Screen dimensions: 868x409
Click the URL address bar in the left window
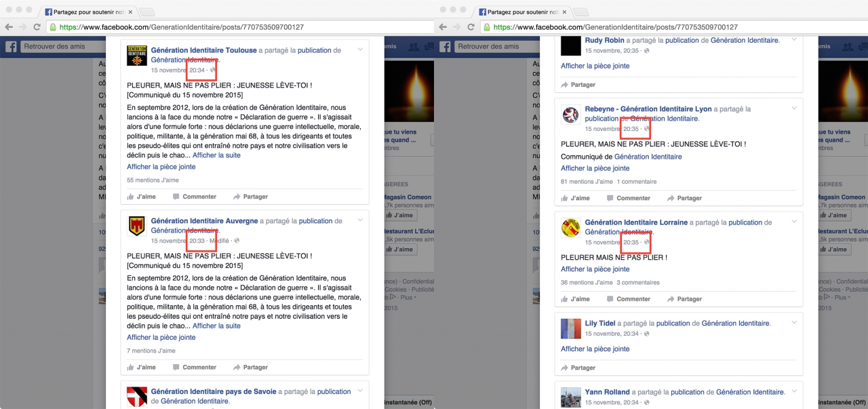240,27
